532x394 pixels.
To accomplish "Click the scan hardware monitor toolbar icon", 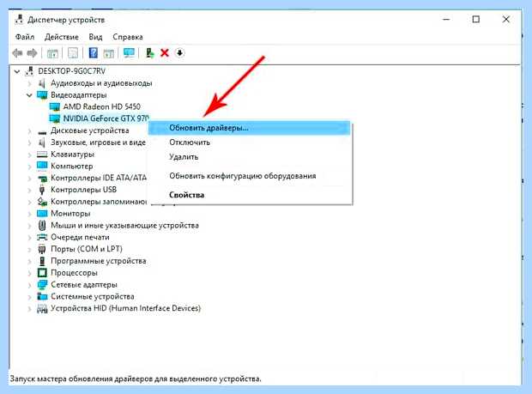I will [129, 53].
